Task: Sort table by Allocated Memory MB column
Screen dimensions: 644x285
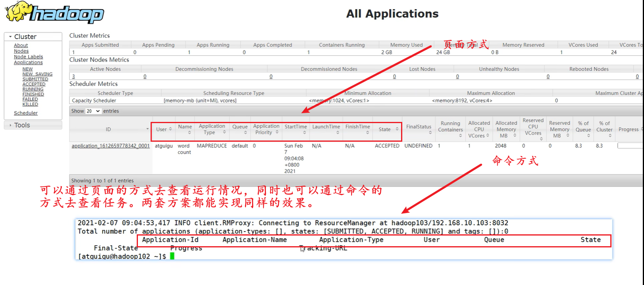Action: (x=506, y=129)
